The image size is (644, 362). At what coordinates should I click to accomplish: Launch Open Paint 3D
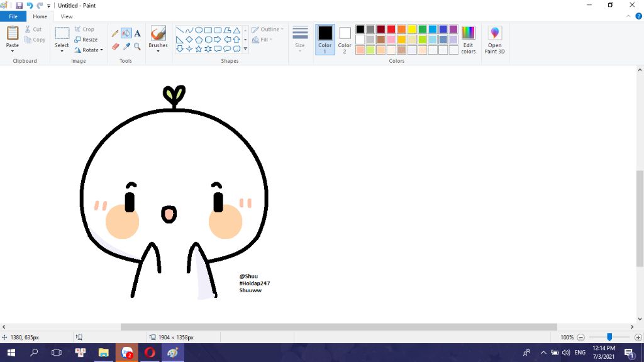click(494, 40)
